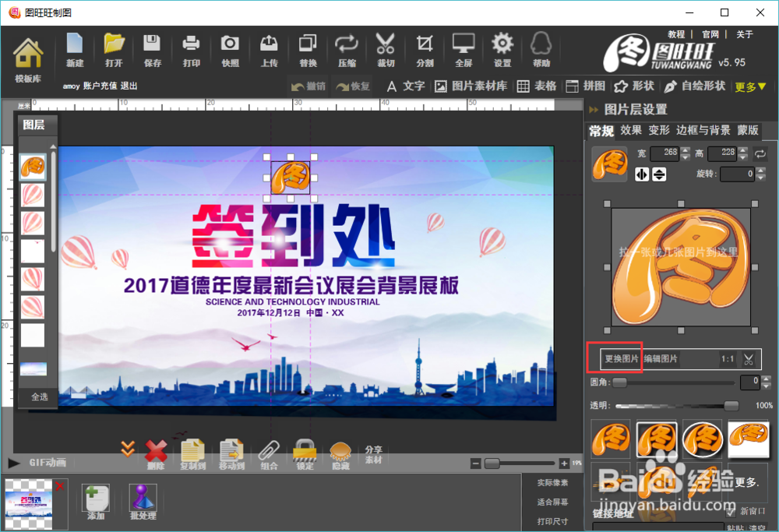This screenshot has width=779, height=532.
Task: Switch to the 效果 effects tab
Action: pyautogui.click(x=631, y=130)
